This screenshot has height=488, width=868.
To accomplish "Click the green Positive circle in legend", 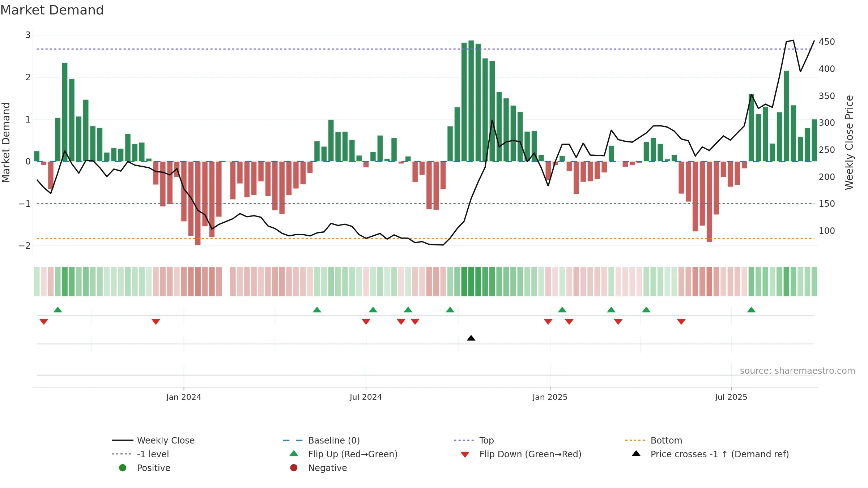I will 123,468.
